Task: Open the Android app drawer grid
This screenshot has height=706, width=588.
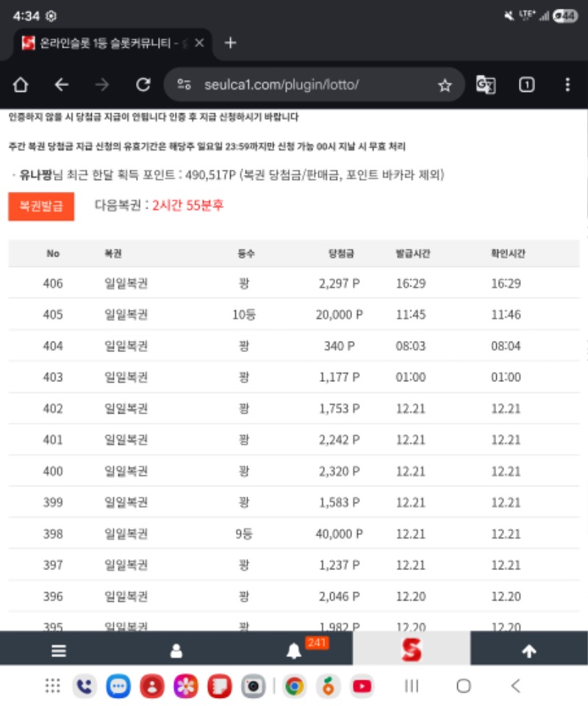Action: coord(53,686)
